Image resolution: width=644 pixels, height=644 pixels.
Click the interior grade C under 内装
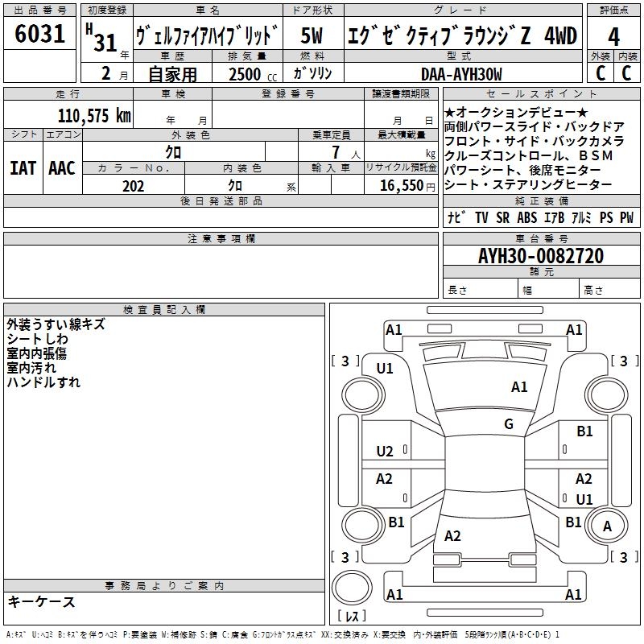626,73
